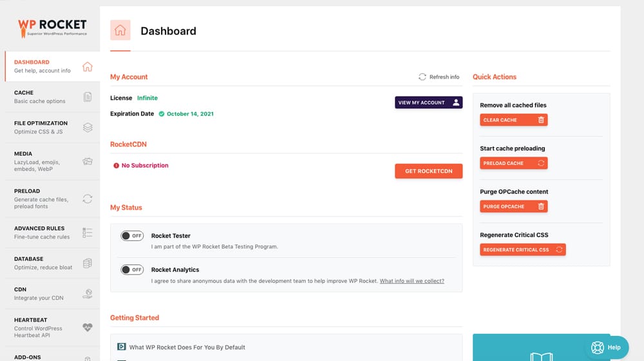Click the CDN globe-in-hand icon
644x361 pixels.
pos(88,293)
